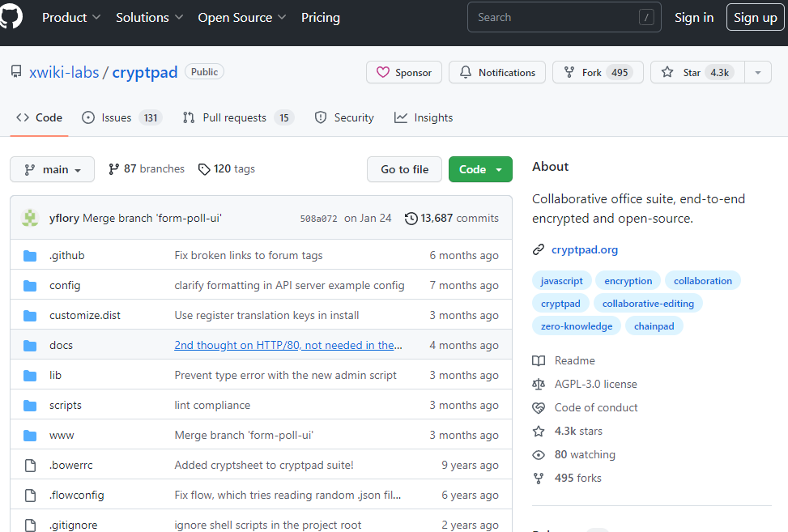Open the main branch selector

pos(53,169)
